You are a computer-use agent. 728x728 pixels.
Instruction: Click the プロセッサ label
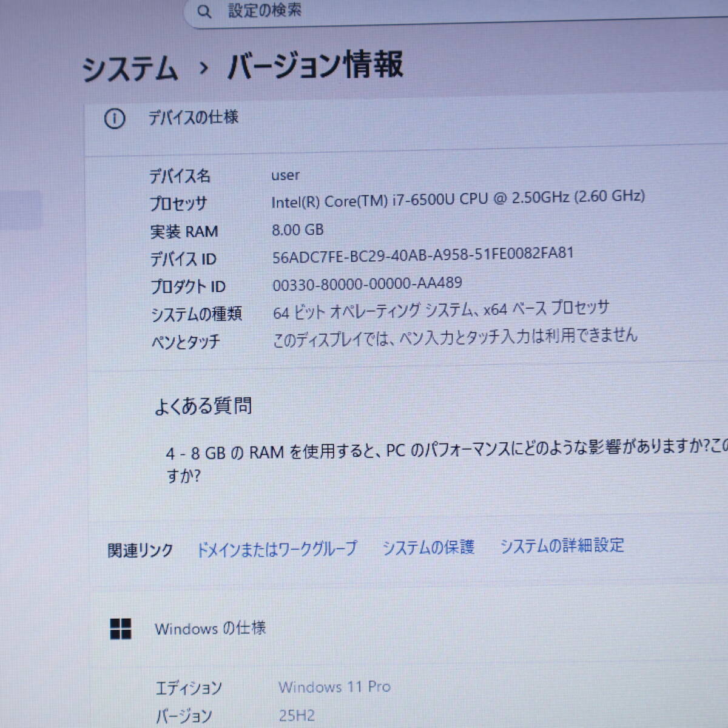click(x=178, y=203)
